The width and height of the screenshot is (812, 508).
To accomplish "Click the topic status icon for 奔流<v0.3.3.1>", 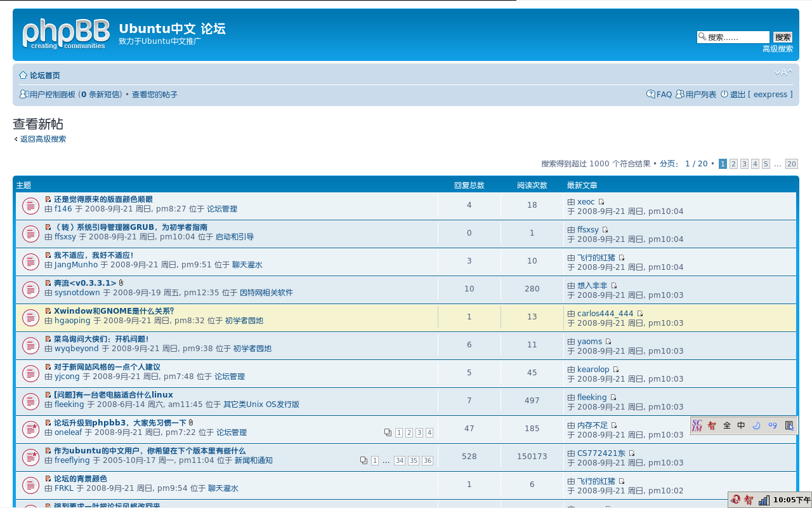I will point(31,290).
